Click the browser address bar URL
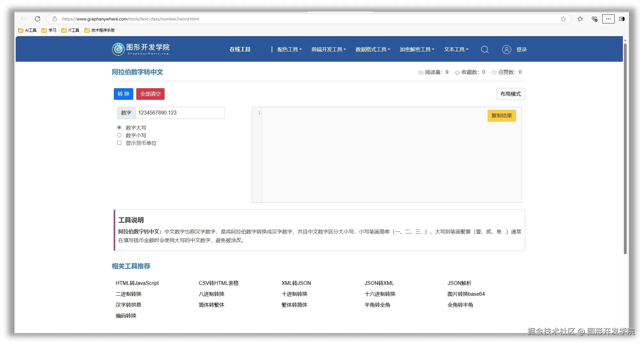 coord(131,19)
